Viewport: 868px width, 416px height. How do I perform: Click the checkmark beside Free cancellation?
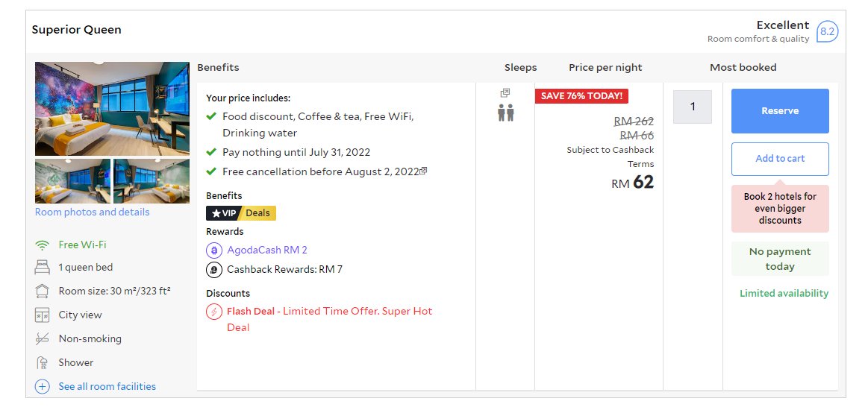(x=211, y=171)
